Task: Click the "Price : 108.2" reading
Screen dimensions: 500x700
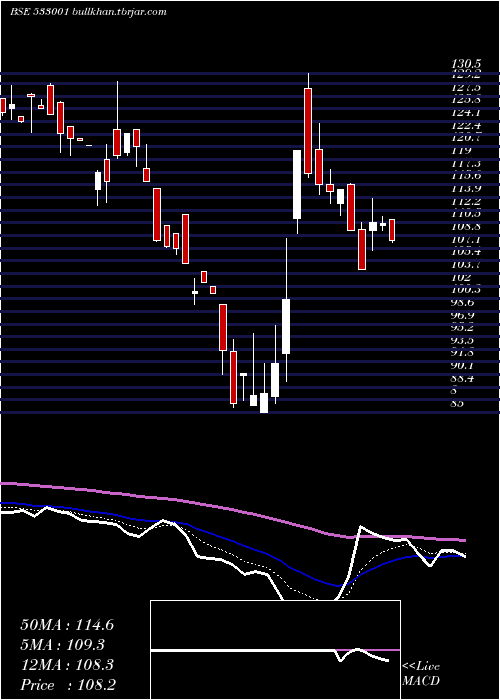Action: 68,685
